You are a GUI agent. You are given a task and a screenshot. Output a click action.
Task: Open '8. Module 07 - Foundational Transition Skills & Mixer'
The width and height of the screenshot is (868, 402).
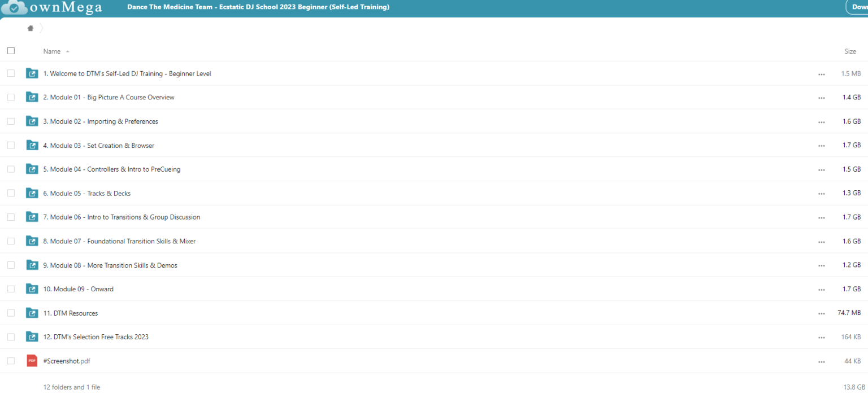click(119, 241)
